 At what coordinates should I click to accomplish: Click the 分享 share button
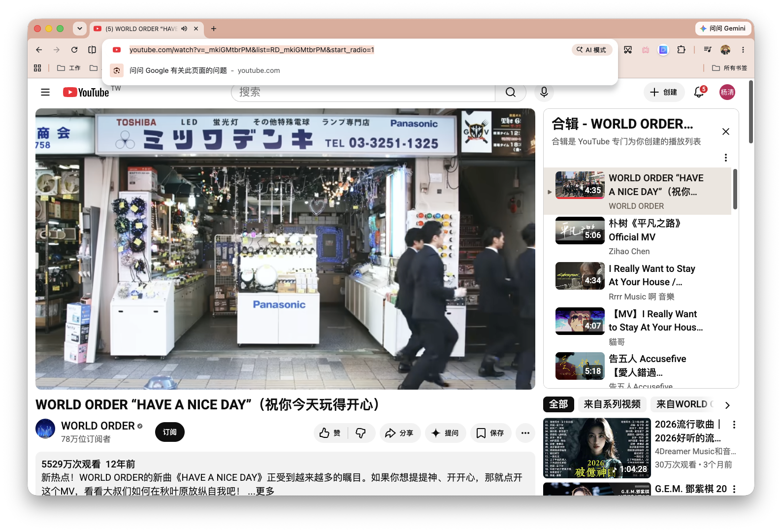399,433
